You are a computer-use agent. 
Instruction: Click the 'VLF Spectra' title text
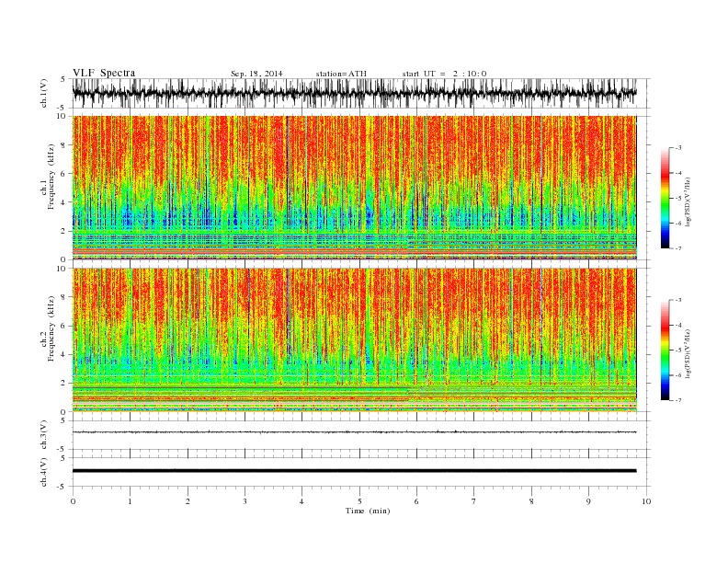click(x=104, y=73)
